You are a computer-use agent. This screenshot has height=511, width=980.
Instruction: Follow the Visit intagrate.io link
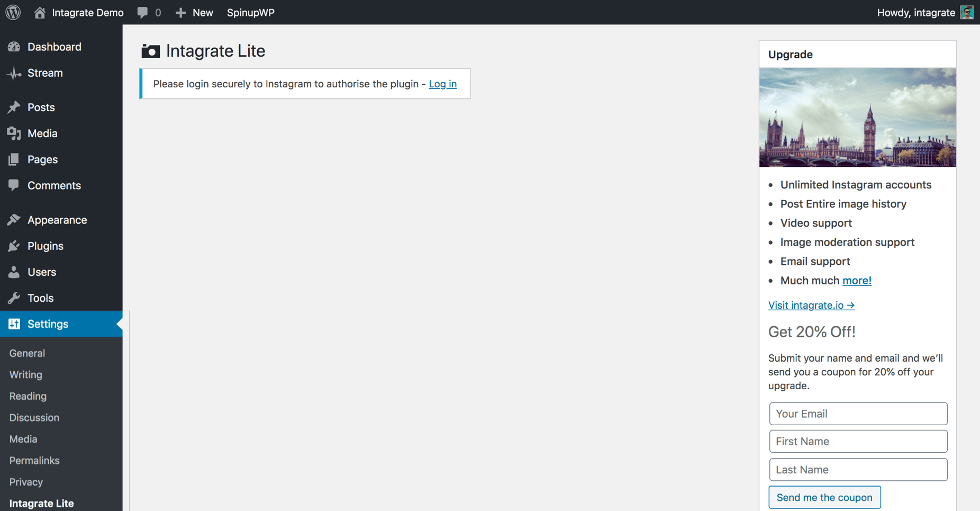coord(811,305)
